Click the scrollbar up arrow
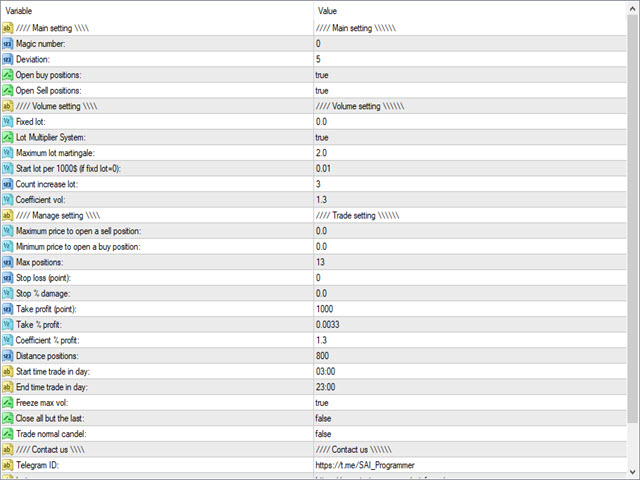The image size is (640, 480). [x=633, y=8]
